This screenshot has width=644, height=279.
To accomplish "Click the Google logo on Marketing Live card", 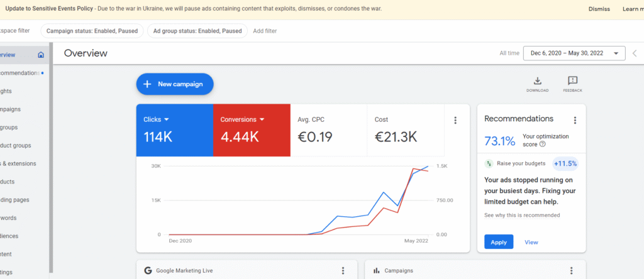I will click(x=148, y=271).
